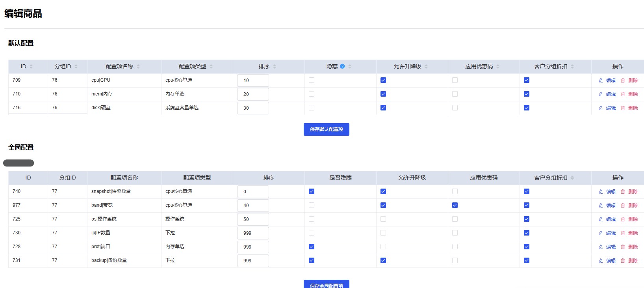Sort by 配置项名称 in default config table
Viewport: 644px width, 288px height.
coord(138,67)
